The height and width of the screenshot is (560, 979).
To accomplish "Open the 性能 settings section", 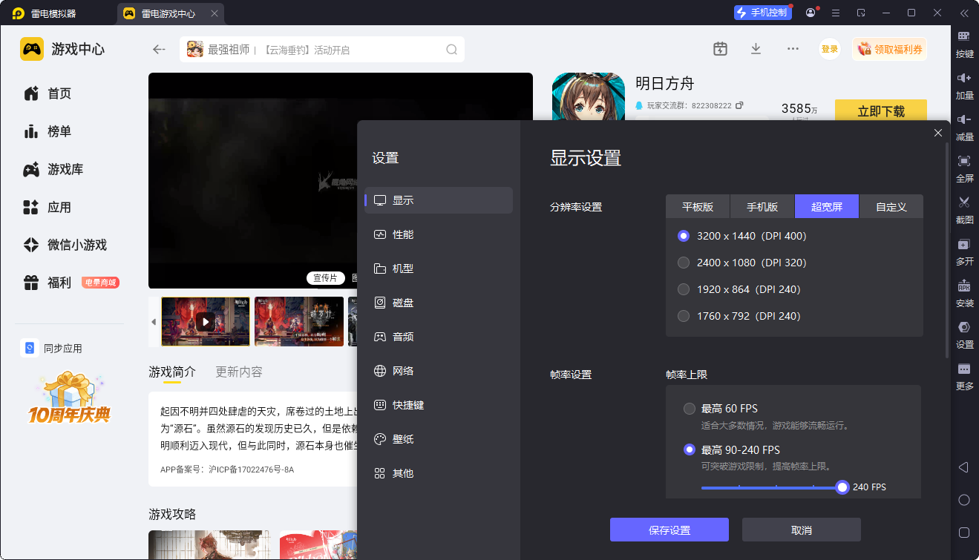I will (439, 234).
